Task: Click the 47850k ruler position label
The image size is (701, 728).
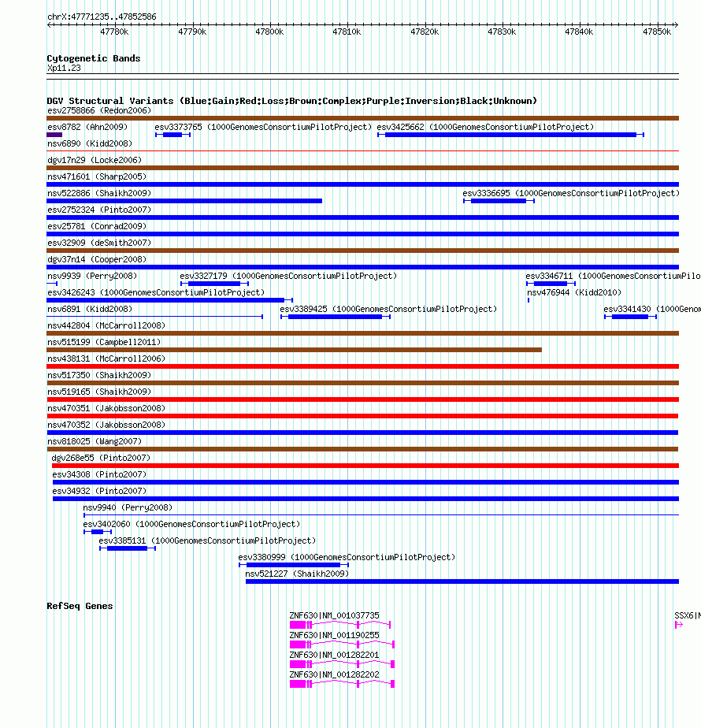Action: pos(657,32)
